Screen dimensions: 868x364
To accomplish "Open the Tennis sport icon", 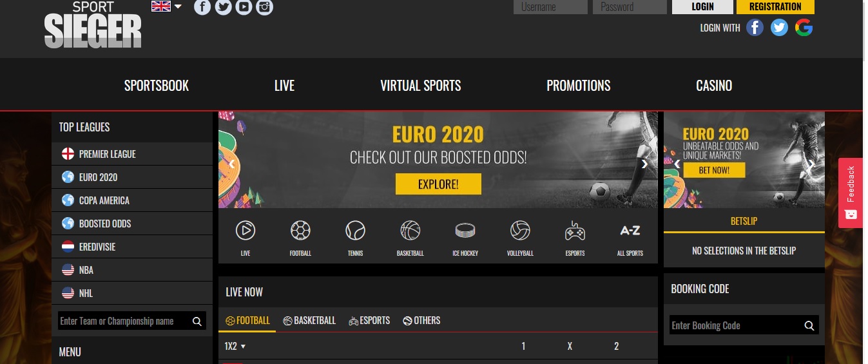I will click(x=356, y=230).
